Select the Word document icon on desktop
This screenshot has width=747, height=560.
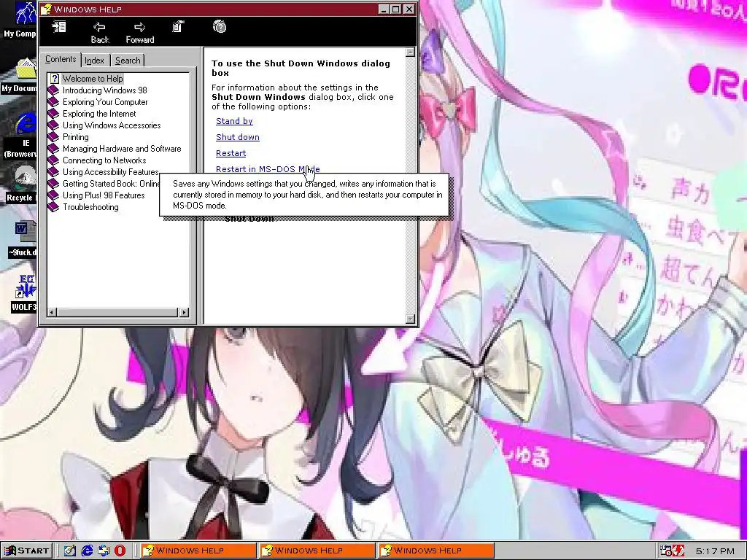pyautogui.click(x=23, y=239)
